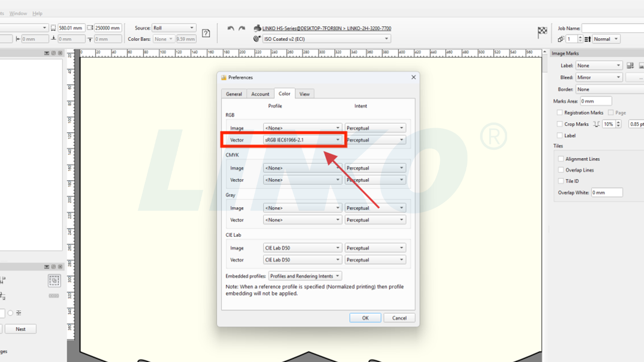Click the Marks Area input field
The image size is (644, 362).
click(x=596, y=101)
